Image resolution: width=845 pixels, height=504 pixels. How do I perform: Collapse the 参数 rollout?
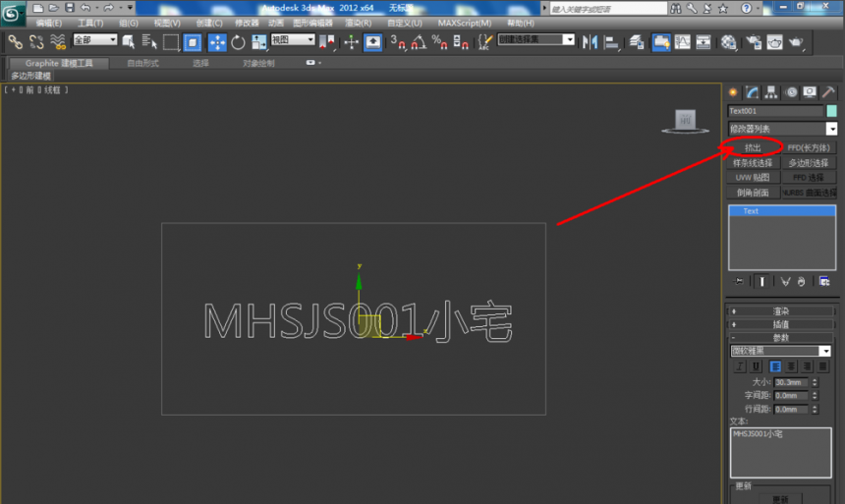click(x=780, y=337)
